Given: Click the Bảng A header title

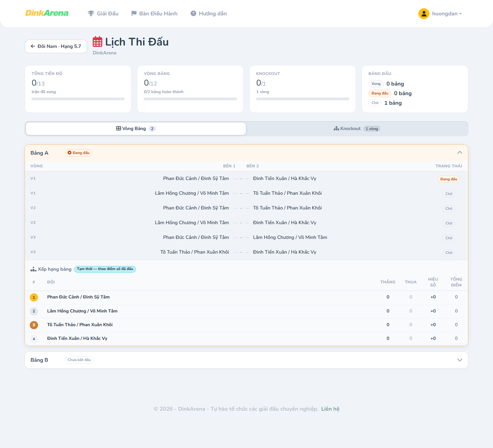Looking at the screenshot, I should 39,153.
